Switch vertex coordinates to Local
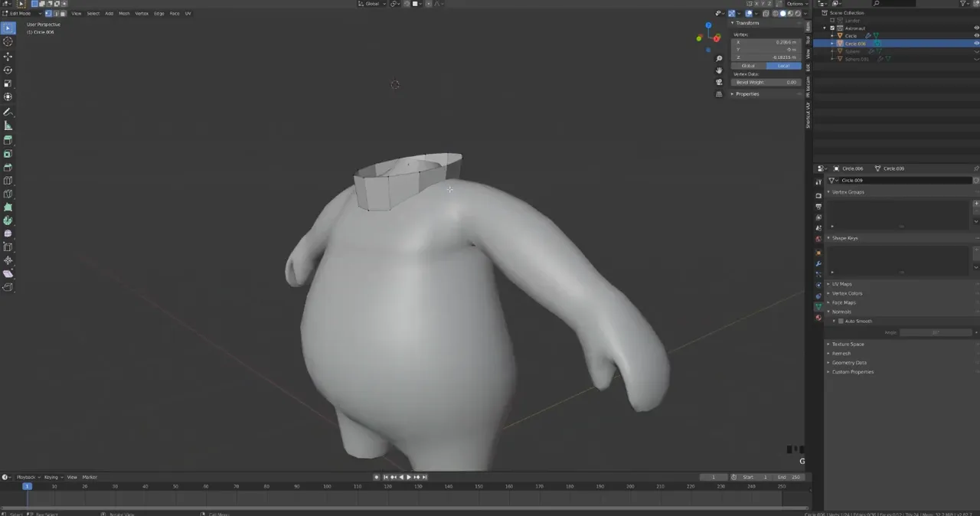980x516 pixels. (783, 66)
